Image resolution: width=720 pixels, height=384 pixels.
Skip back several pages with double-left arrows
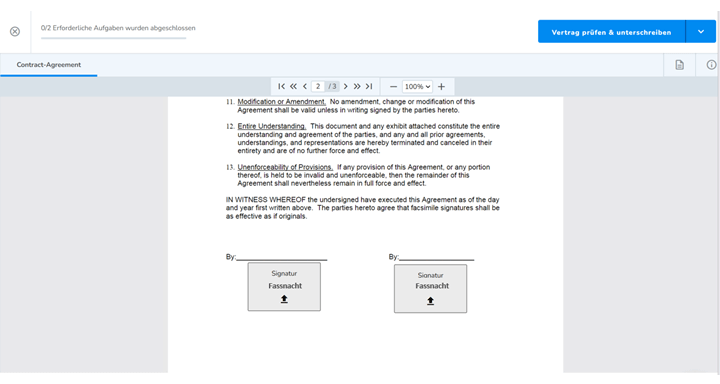click(x=293, y=86)
